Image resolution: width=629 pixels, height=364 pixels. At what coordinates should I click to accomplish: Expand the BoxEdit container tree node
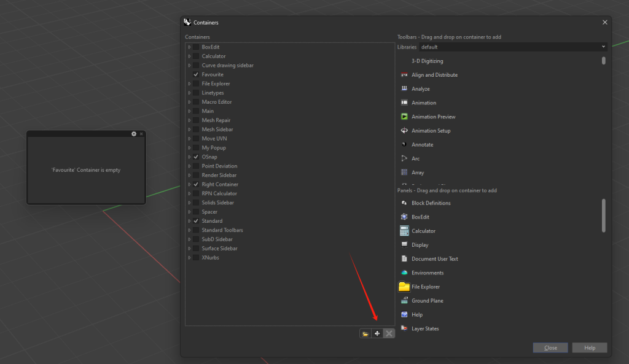(189, 47)
